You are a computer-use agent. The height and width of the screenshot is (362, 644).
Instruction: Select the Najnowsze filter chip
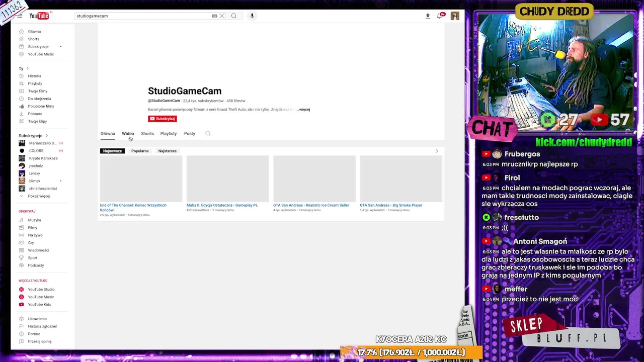(x=112, y=151)
